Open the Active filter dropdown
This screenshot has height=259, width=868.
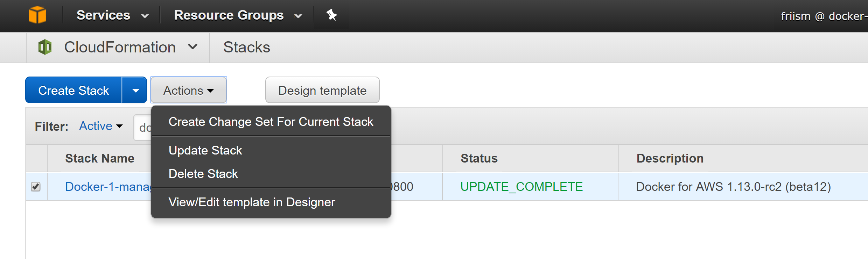pos(101,126)
